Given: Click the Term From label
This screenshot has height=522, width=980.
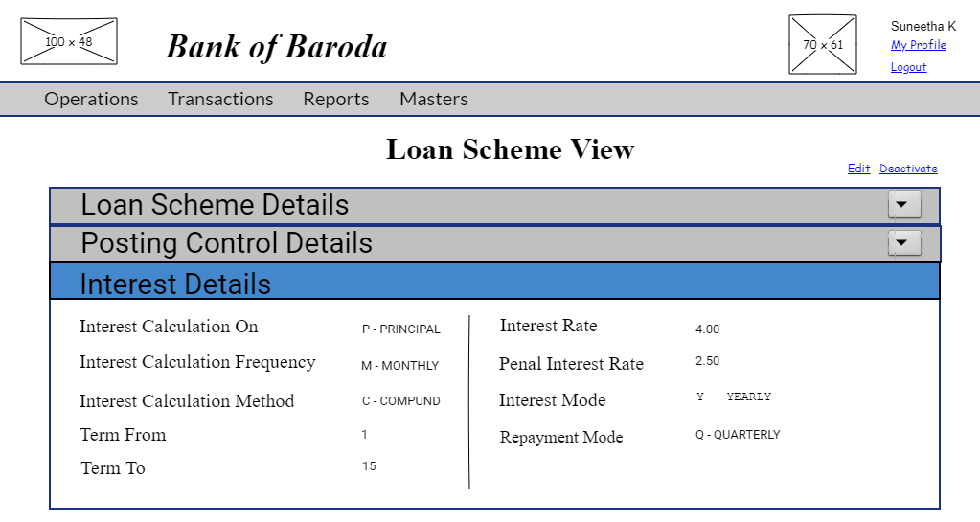Looking at the screenshot, I should [x=124, y=435].
